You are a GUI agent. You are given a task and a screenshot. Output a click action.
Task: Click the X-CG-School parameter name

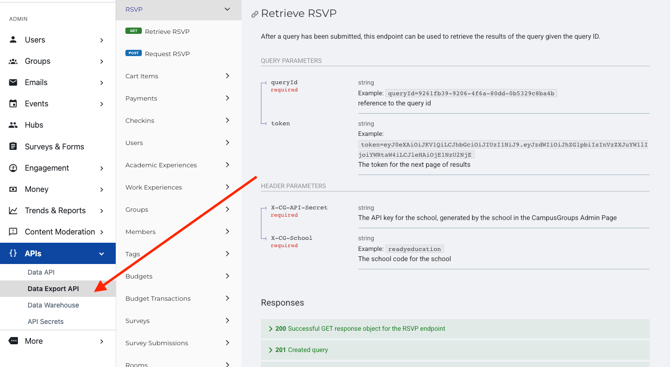(x=291, y=238)
